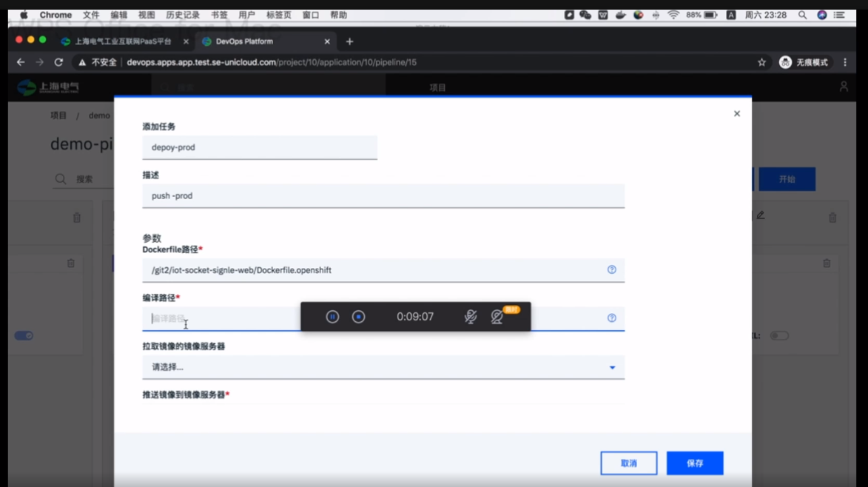Click the browser address bar URL
Screen dimensions: 868x487
[272, 62]
